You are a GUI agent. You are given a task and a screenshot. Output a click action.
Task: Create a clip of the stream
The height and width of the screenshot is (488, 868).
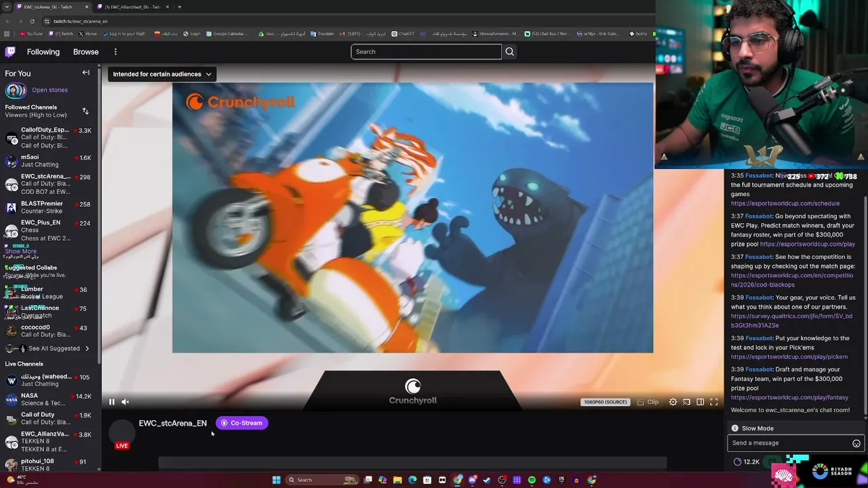coord(648,402)
